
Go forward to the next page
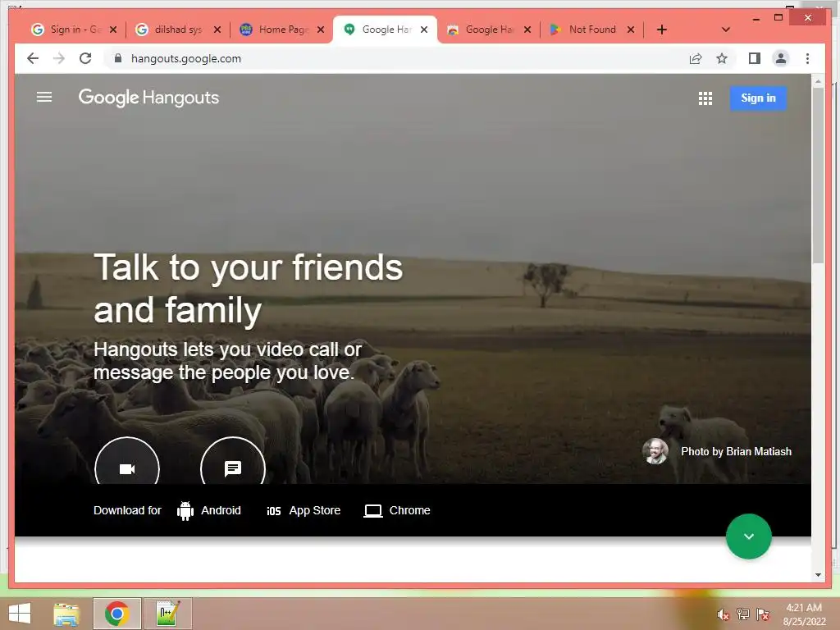59,58
